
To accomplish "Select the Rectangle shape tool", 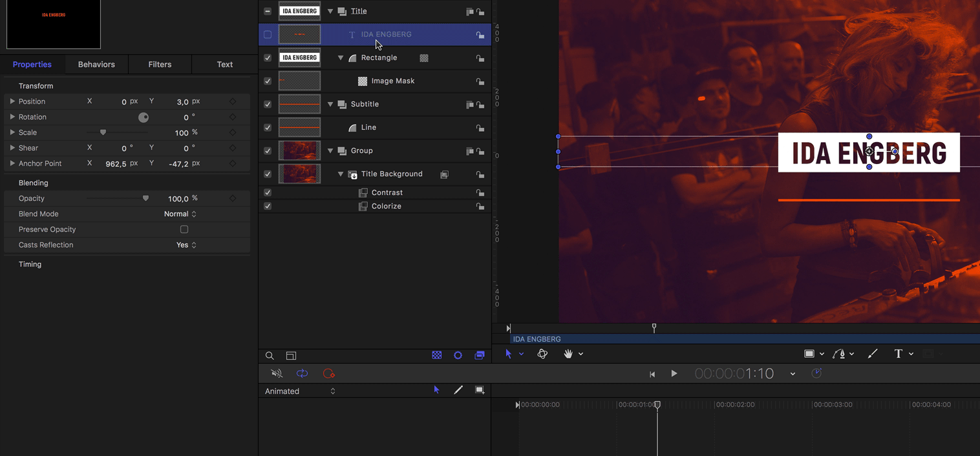I will 809,354.
